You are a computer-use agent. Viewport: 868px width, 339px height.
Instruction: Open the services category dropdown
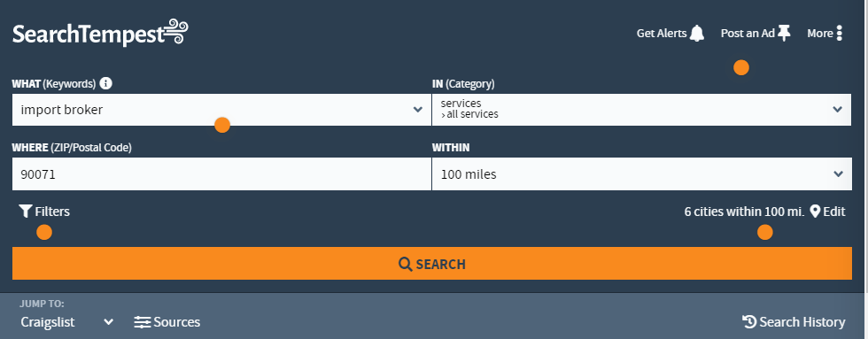[641, 110]
